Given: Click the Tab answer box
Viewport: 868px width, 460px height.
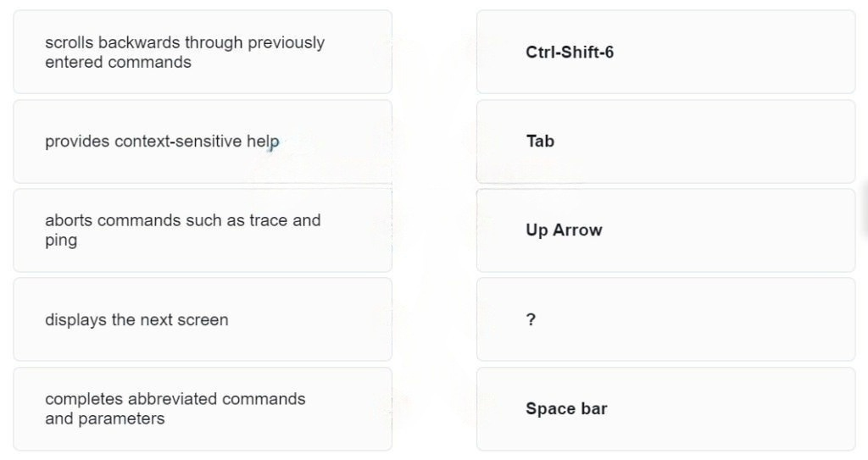Looking at the screenshot, I should tap(666, 141).
